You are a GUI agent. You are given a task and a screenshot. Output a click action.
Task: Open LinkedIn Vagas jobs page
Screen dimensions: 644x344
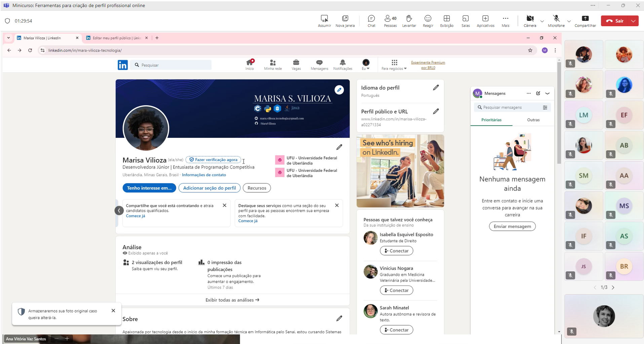[296, 65]
